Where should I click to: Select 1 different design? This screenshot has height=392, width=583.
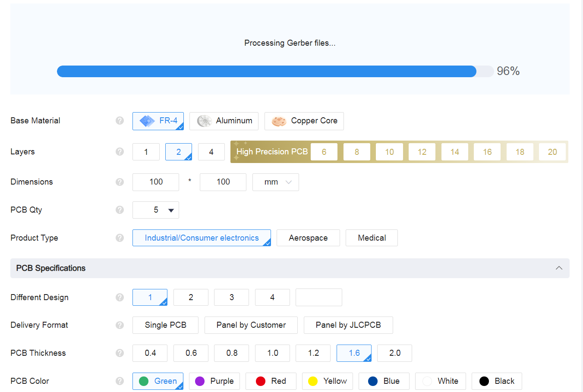[150, 298]
